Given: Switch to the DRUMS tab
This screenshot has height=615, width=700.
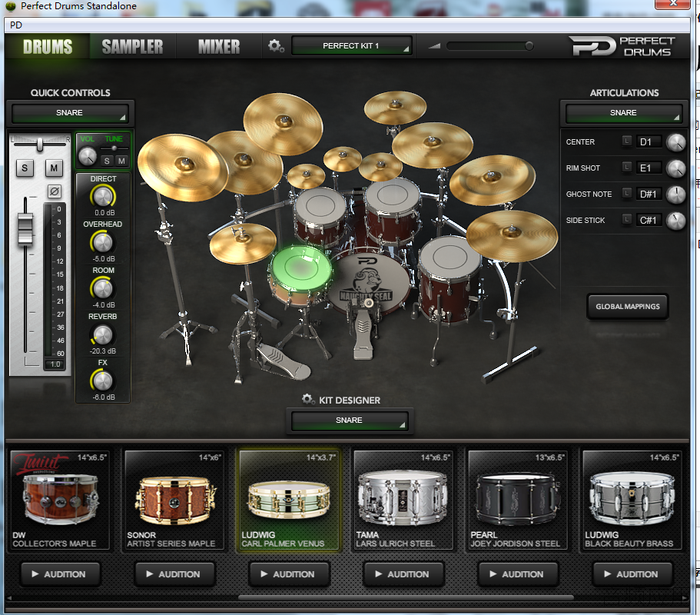Looking at the screenshot, I should click(x=48, y=46).
